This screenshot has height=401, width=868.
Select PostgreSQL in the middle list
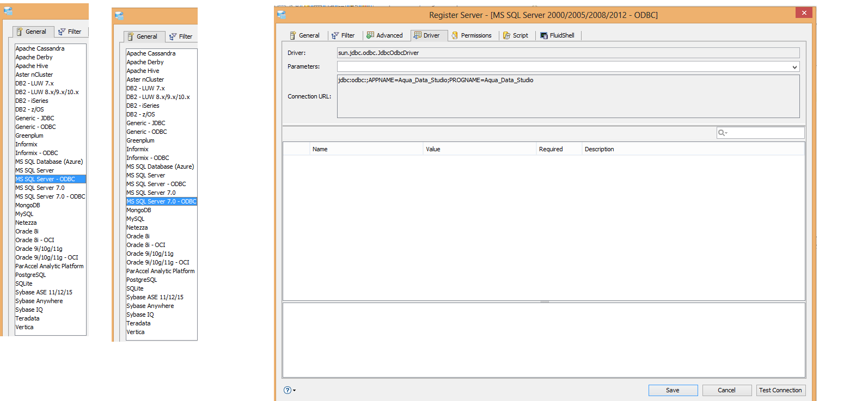pos(161,280)
